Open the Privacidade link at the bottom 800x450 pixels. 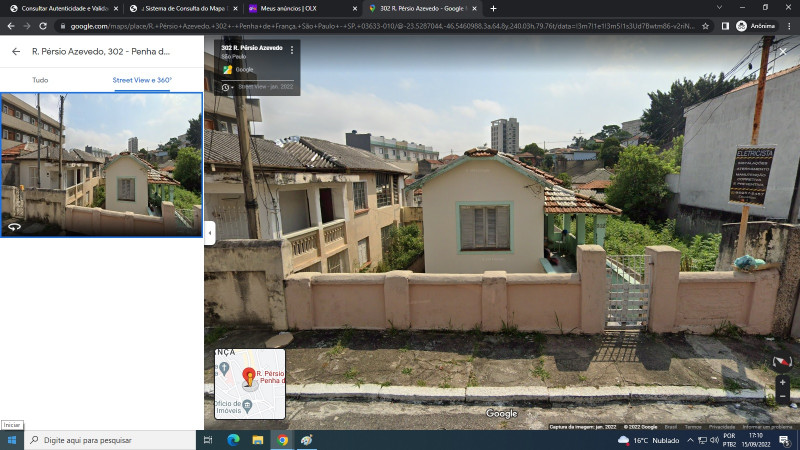(722, 427)
